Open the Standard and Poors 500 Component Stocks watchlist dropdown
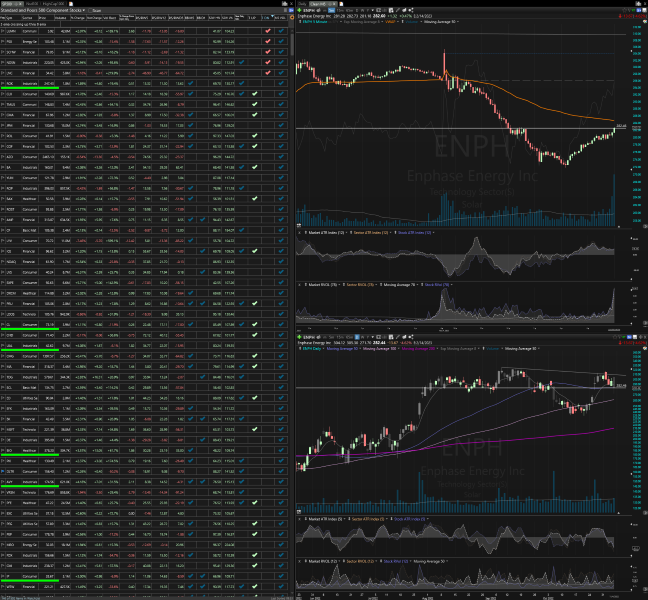The height and width of the screenshot is (600, 648). click(83, 10)
